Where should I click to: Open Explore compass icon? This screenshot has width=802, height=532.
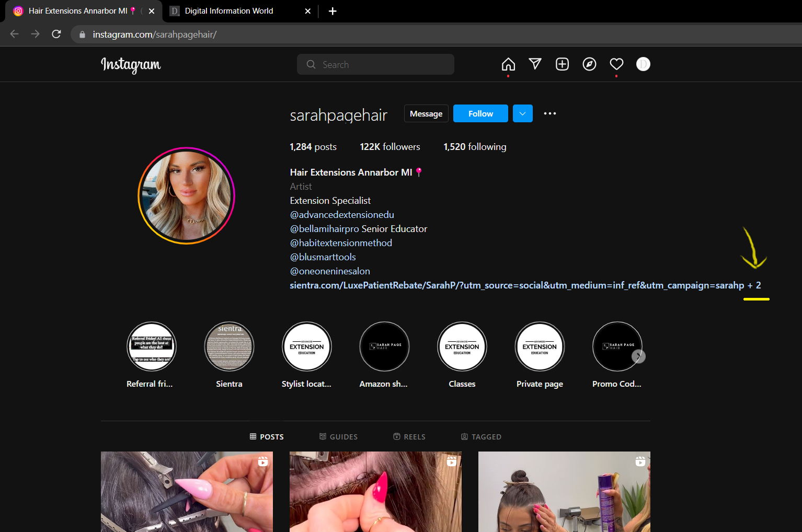pos(589,64)
